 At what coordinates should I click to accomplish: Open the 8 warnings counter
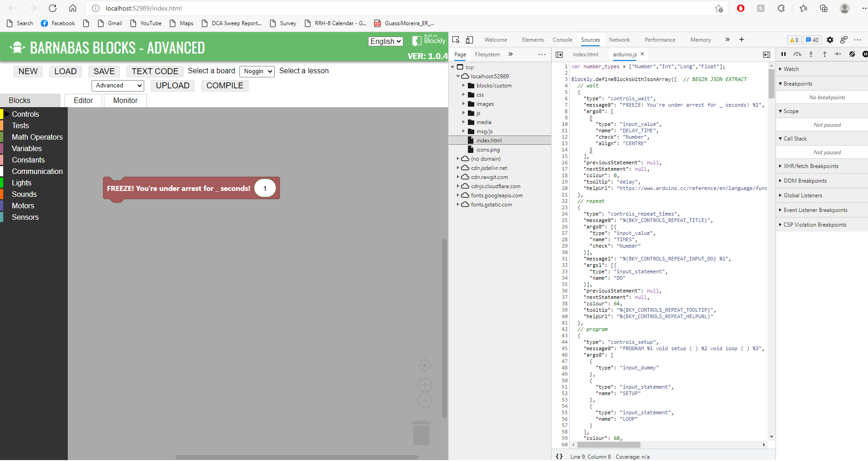[794, 40]
